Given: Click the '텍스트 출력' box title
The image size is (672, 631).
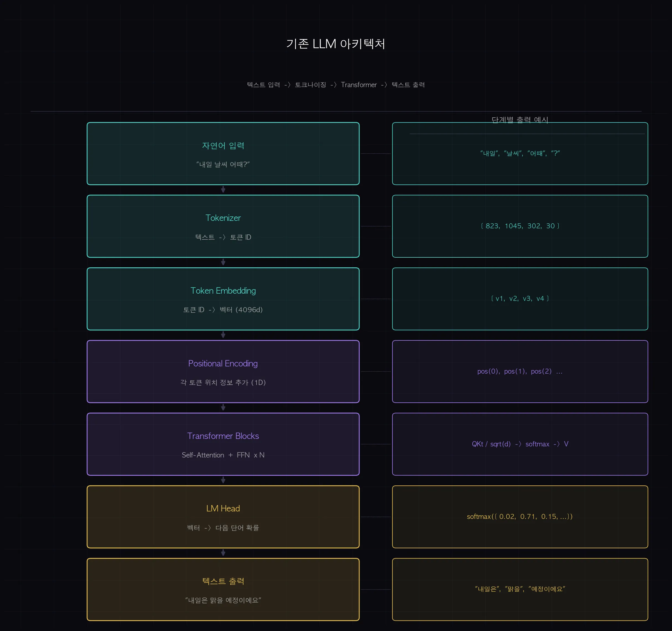Looking at the screenshot, I should pyautogui.click(x=223, y=581).
